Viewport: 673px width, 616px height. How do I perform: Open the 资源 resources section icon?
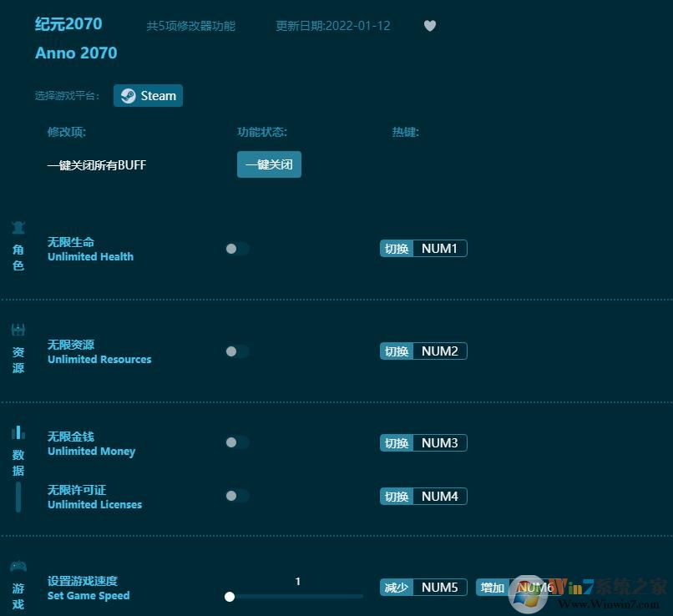18,329
